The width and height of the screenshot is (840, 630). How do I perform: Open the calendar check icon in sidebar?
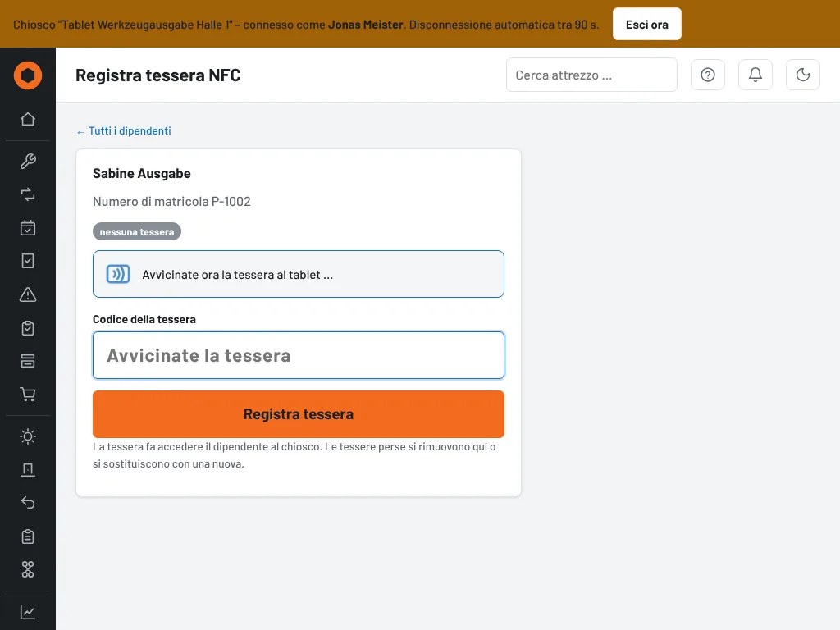tap(28, 228)
